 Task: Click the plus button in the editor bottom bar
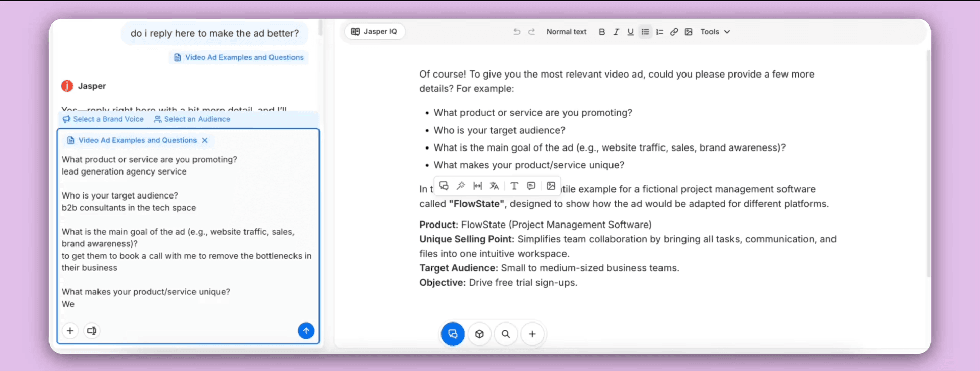pyautogui.click(x=532, y=334)
